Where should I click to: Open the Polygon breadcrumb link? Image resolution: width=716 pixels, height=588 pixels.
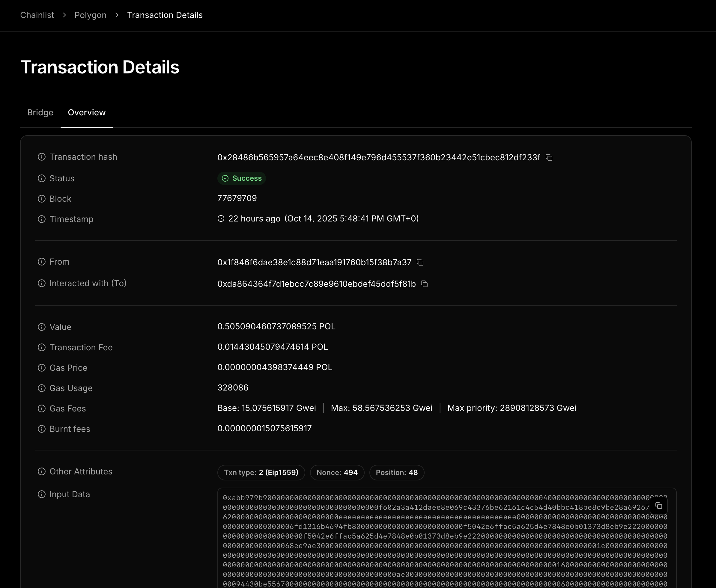pyautogui.click(x=91, y=15)
